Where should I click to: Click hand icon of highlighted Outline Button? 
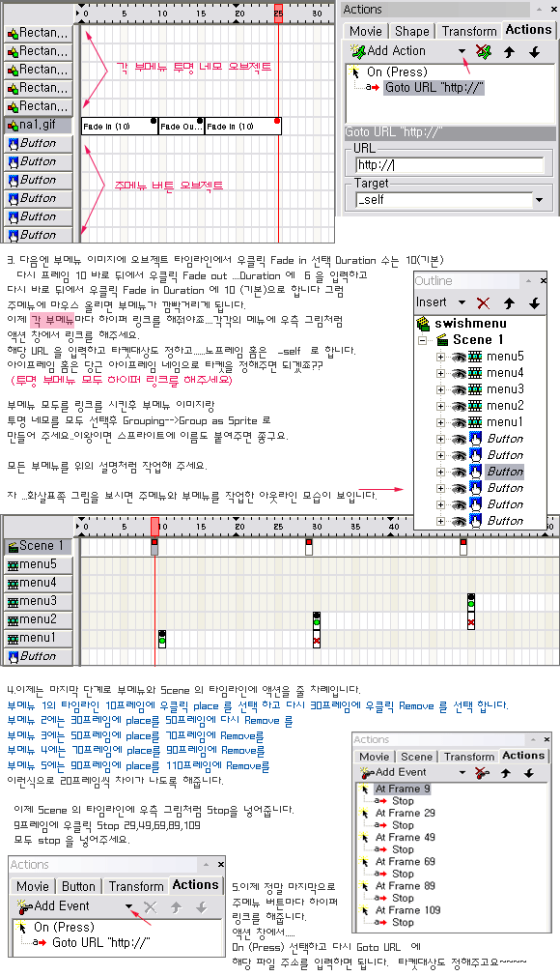tap(475, 472)
